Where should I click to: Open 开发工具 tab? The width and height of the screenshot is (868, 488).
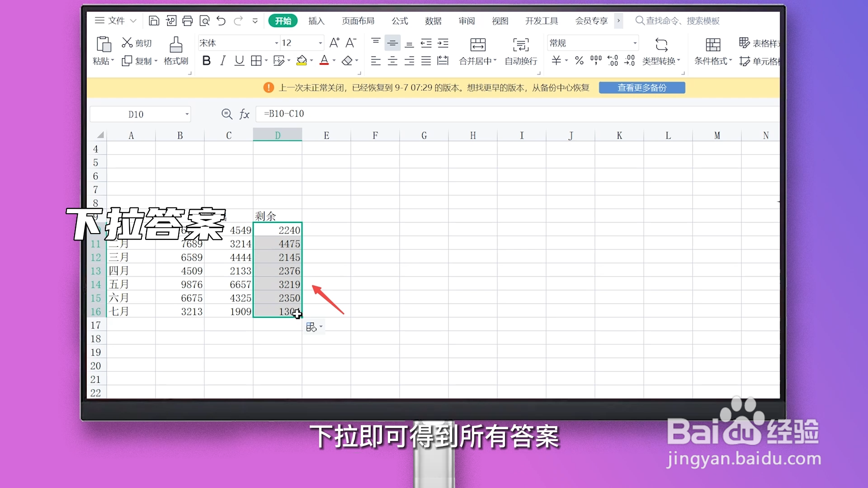click(x=542, y=21)
